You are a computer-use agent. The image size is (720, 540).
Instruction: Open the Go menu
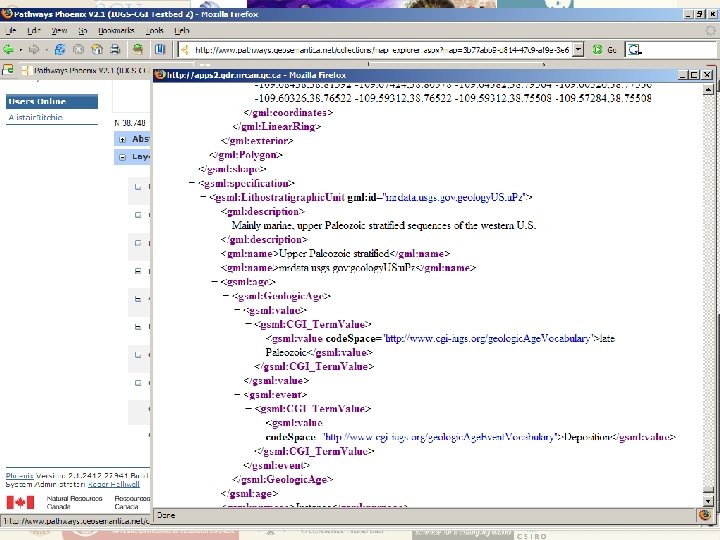pyautogui.click(x=83, y=30)
